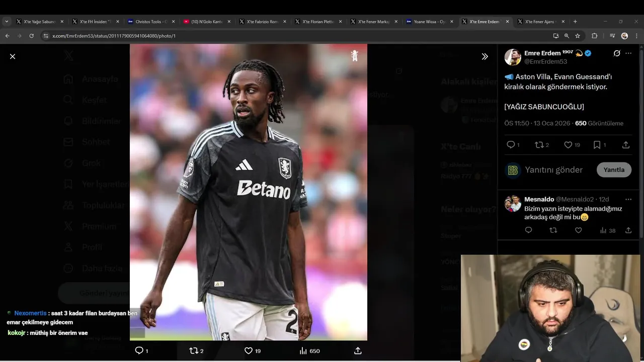Click the browser address bar URL
This screenshot has width=644, height=362.
(x=114, y=36)
